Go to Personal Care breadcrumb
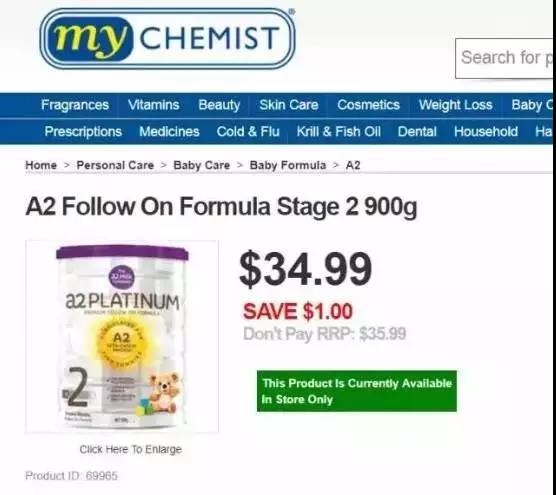Image resolution: width=556 pixels, height=495 pixels. click(115, 165)
